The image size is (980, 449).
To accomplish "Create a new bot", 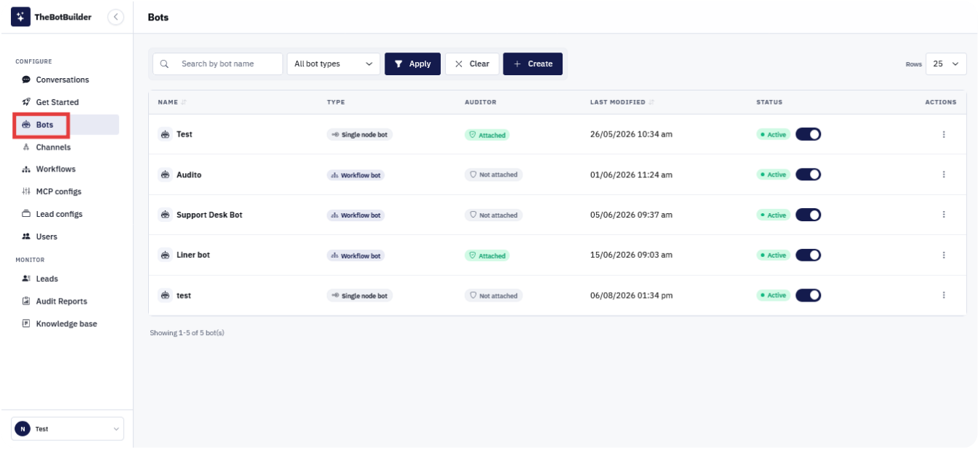I will click(x=533, y=64).
